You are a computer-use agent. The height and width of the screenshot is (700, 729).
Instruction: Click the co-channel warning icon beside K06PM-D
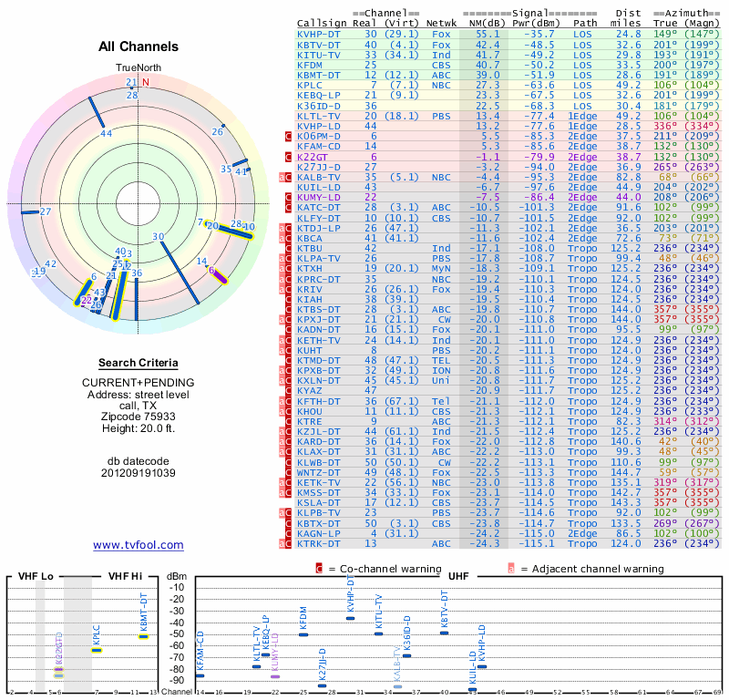pos(288,137)
